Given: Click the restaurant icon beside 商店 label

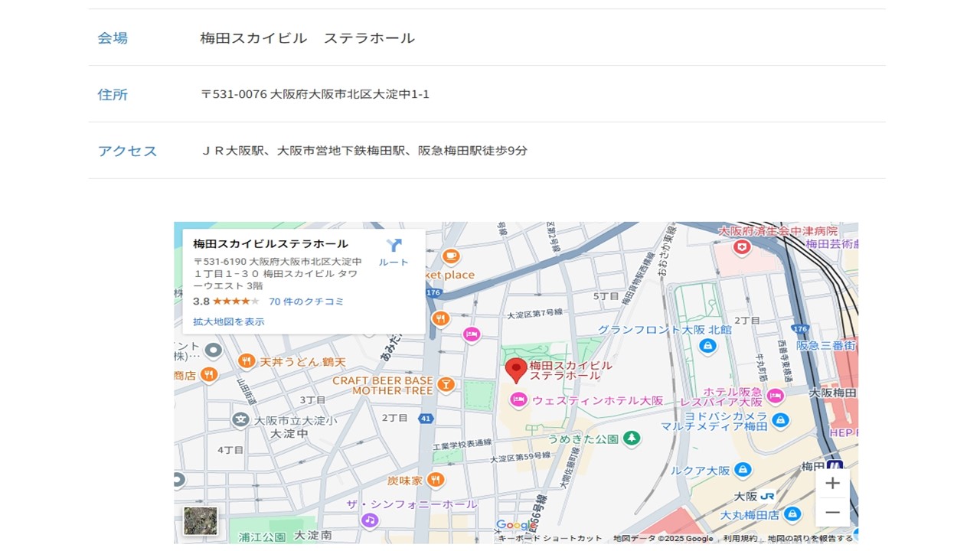Looking at the screenshot, I should (209, 375).
